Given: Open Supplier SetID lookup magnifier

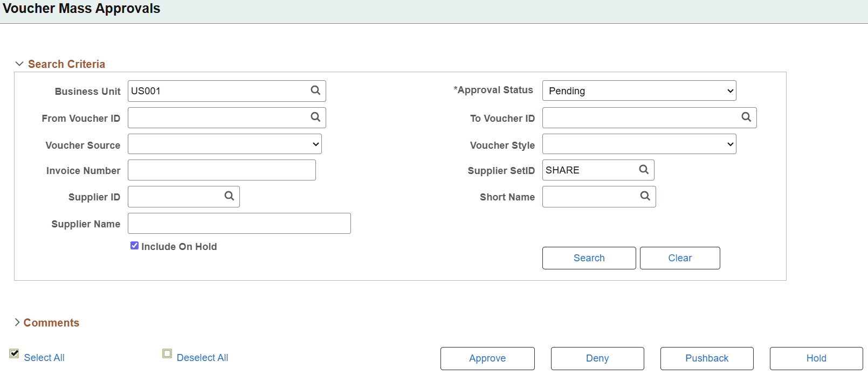Looking at the screenshot, I should click(644, 170).
